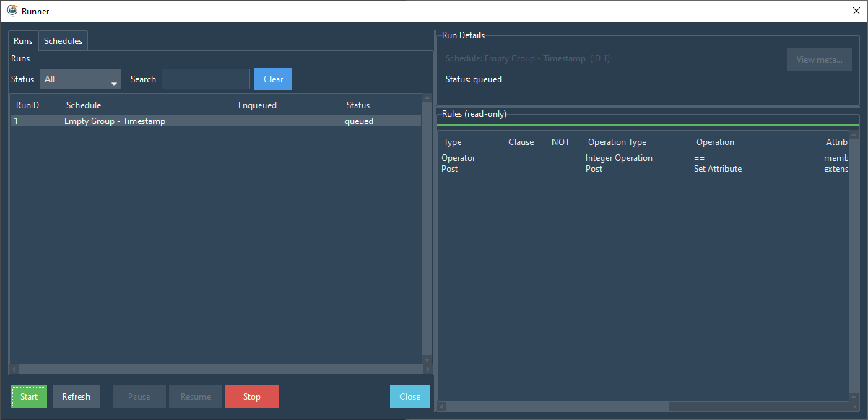Viewport: 868px width, 420px height.
Task: Click the runs list scroll down arrow
Action: point(426,359)
